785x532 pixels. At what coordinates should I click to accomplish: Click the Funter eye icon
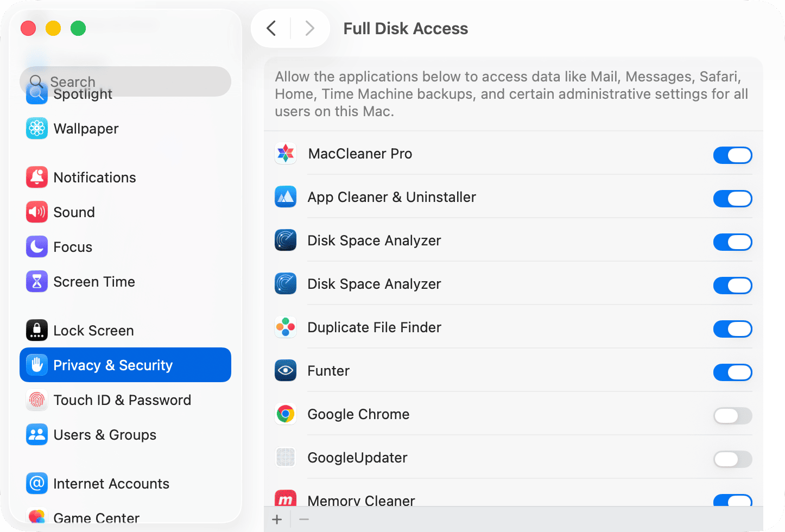click(x=286, y=371)
